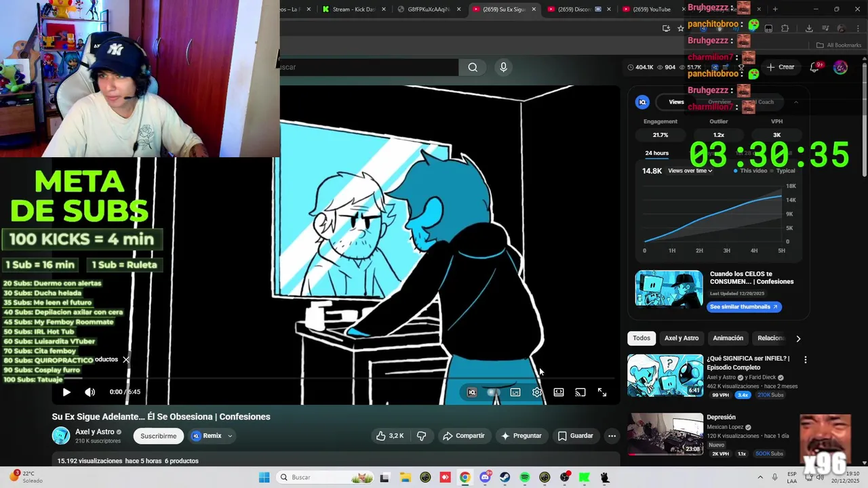This screenshot has height=488, width=868.
Task: Click the Crear button
Action: click(781, 67)
